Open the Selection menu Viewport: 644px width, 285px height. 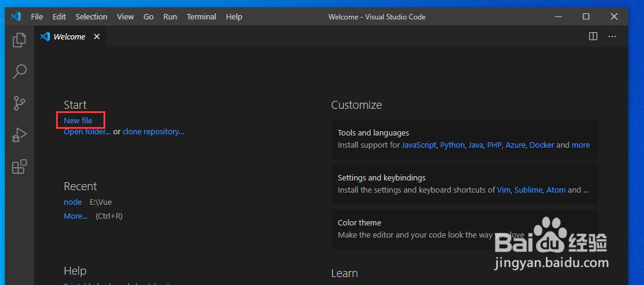[91, 17]
